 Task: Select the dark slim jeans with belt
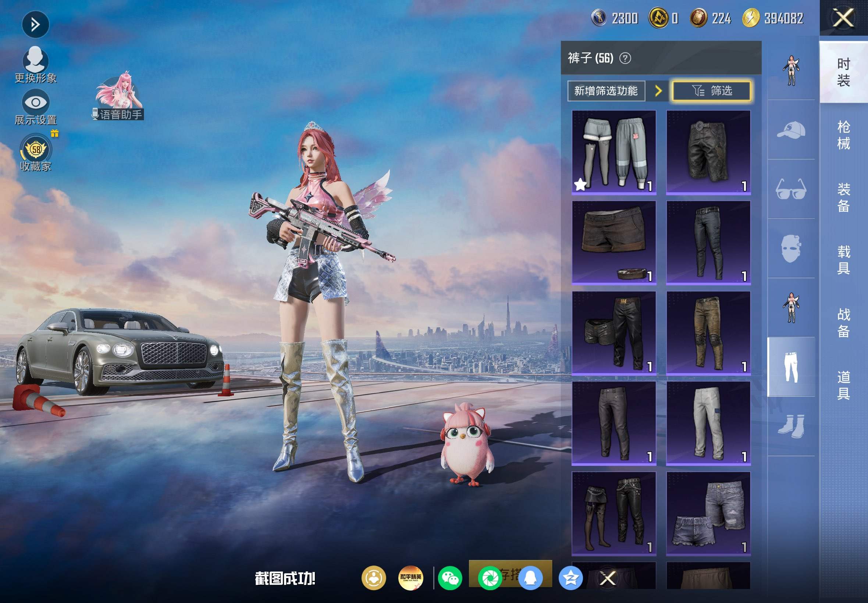tap(708, 243)
